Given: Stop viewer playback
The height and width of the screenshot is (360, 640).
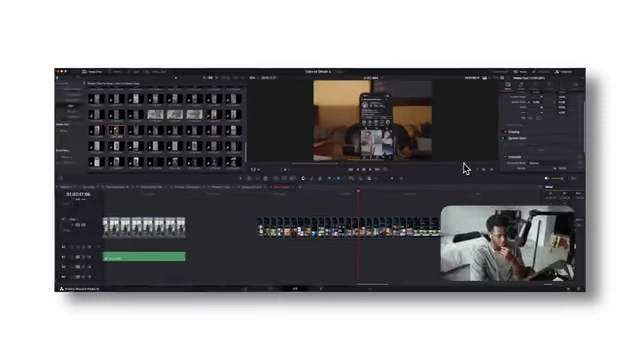Looking at the screenshot, I should (x=364, y=169).
